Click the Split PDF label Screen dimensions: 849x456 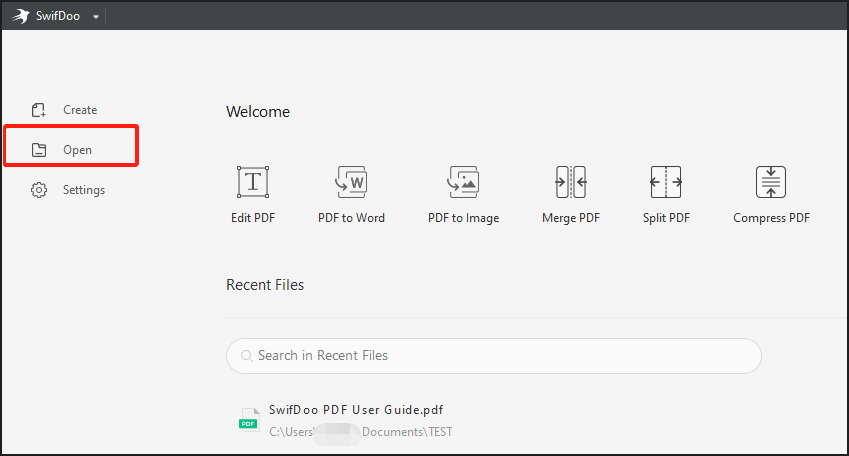pos(666,218)
